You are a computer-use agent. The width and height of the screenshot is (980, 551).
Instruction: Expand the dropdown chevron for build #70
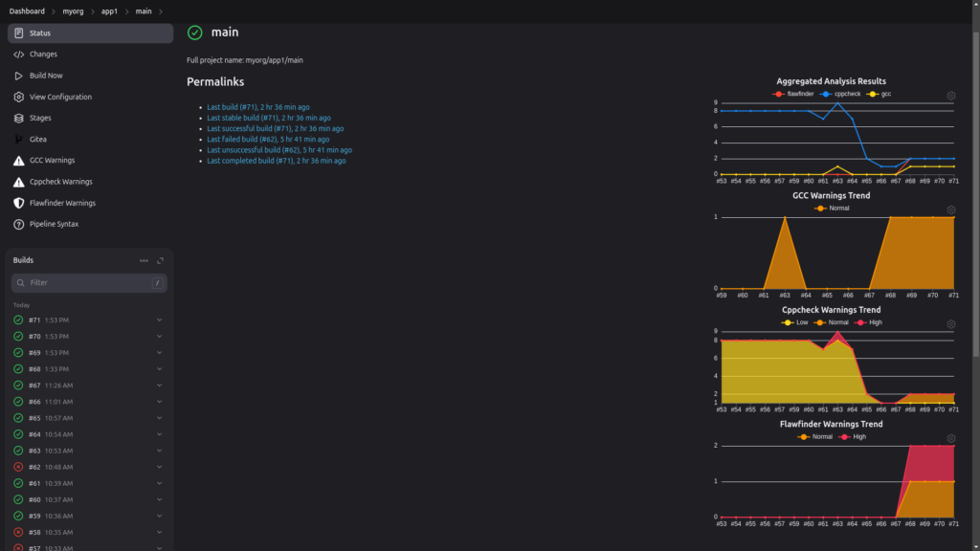pos(160,336)
